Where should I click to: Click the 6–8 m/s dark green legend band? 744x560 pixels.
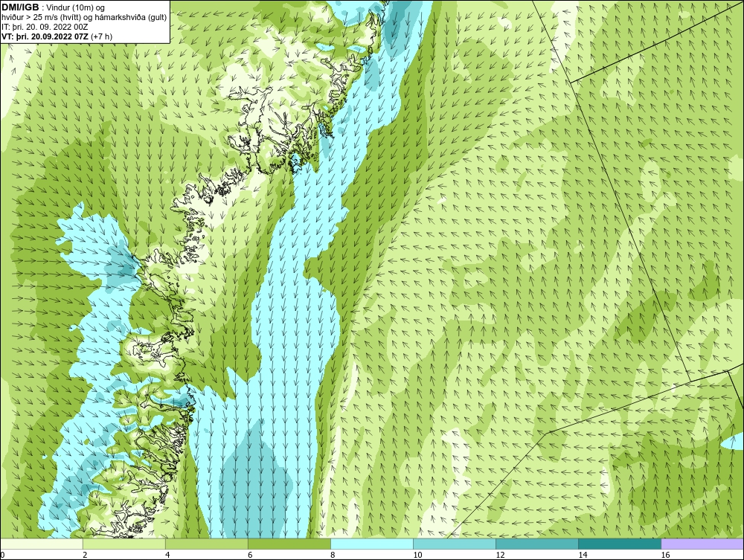click(289, 544)
